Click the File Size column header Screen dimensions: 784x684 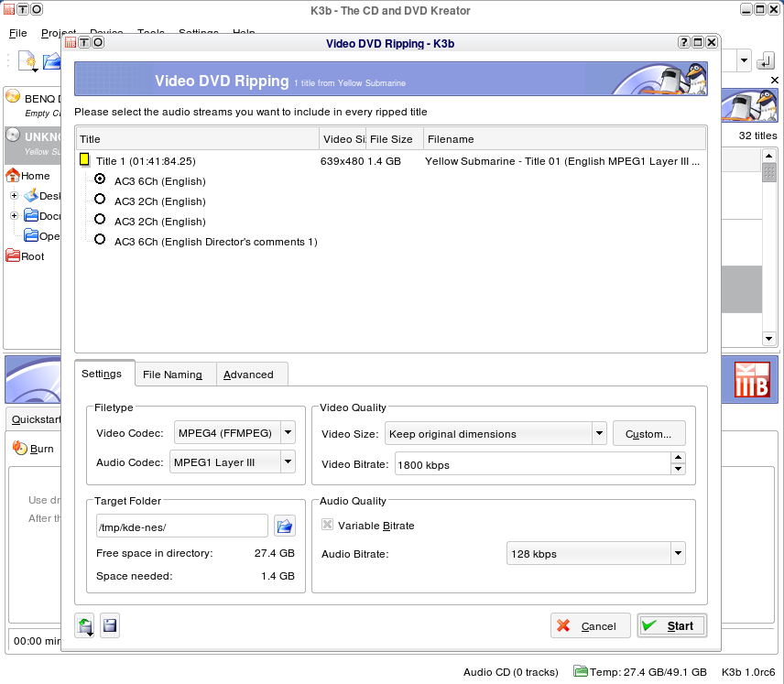(395, 139)
